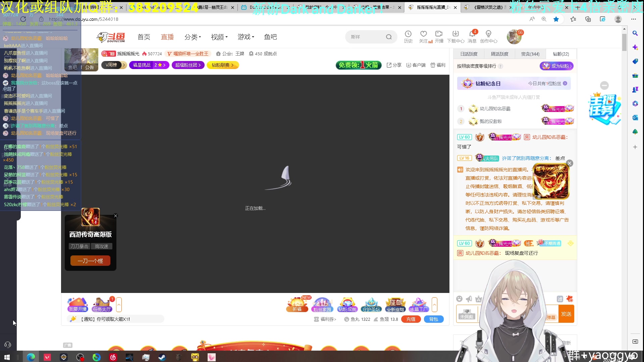Viewport: 644px width, 362px height.
Task: Click the 分享 share icon
Action: pyautogui.click(x=394, y=65)
